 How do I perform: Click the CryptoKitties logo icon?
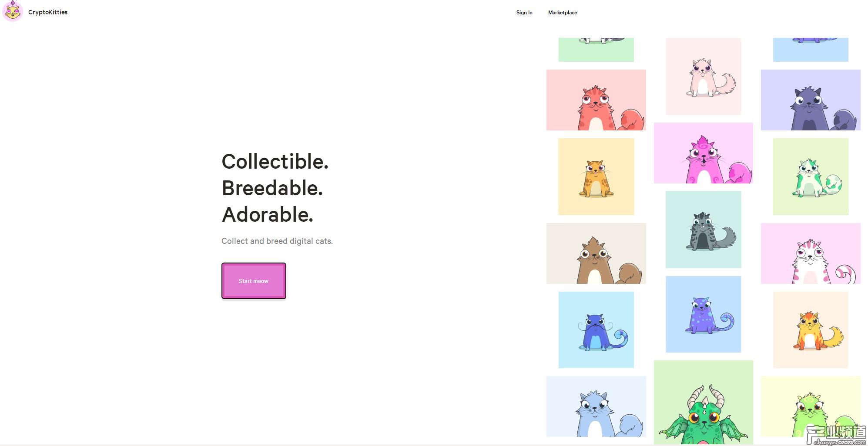click(12, 11)
